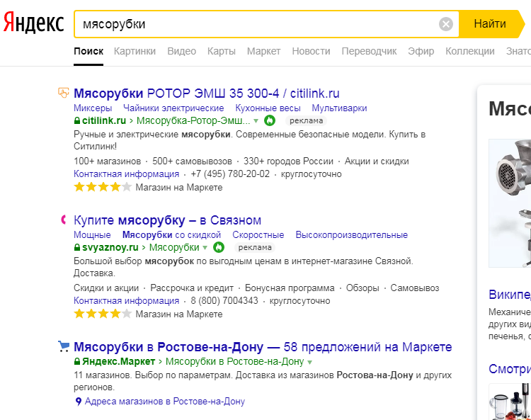This screenshot has width=531, height=420.
Task: Click the Svyaznoy favicon icon
Action: pos(64,220)
